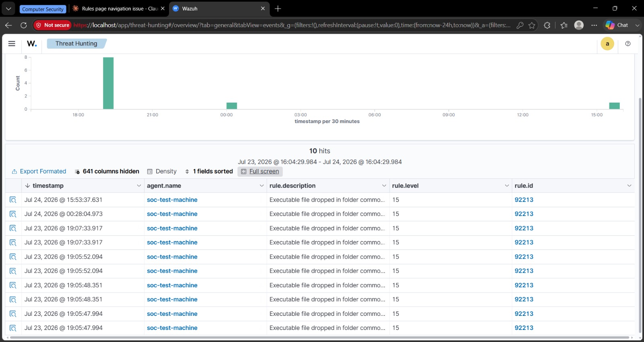Open agent.name column options chevron

[x=262, y=185]
